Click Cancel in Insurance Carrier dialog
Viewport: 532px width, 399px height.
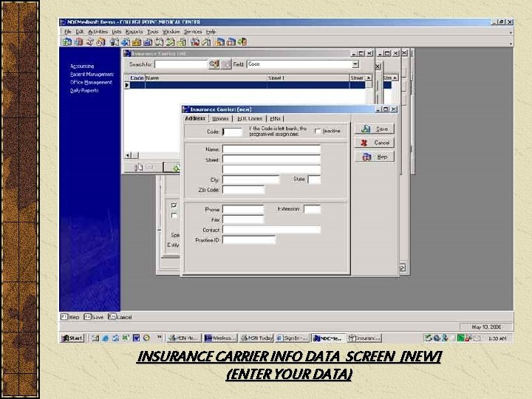375,143
